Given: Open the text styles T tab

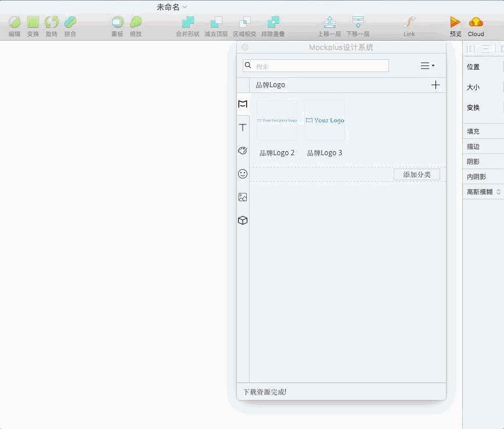Looking at the screenshot, I should [x=243, y=127].
